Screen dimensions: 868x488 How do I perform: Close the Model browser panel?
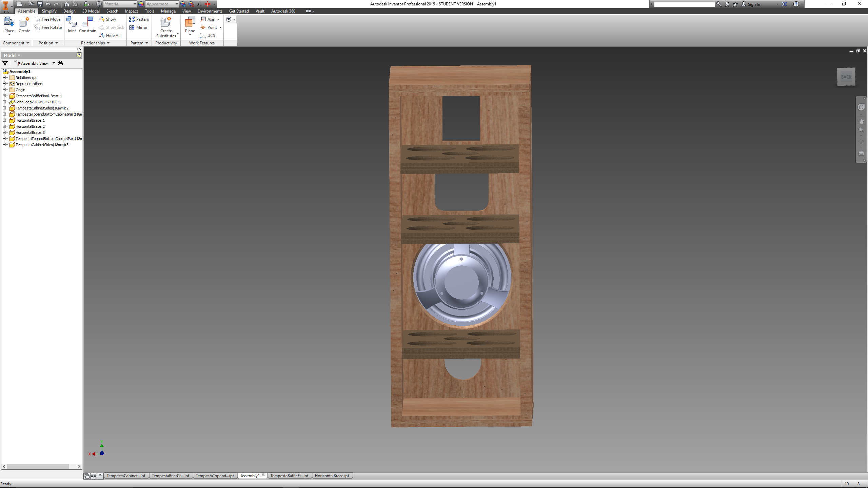click(80, 49)
